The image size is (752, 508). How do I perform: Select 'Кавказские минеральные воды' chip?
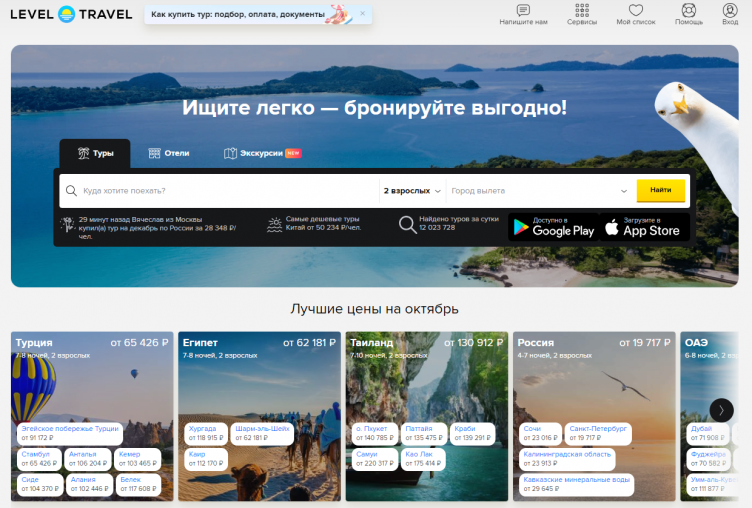coord(576,484)
